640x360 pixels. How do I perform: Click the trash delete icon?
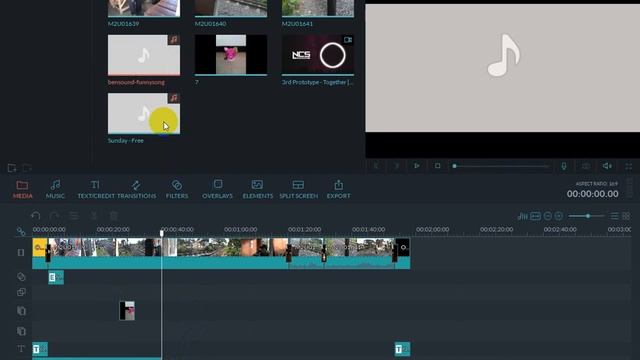[x=114, y=216]
